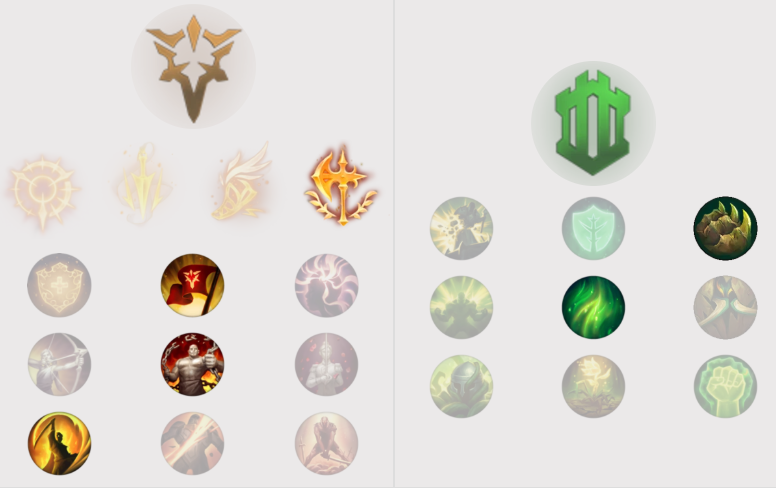Choose the Bone Plating rune
Viewport: 776px width, 490px height.
tap(725, 307)
